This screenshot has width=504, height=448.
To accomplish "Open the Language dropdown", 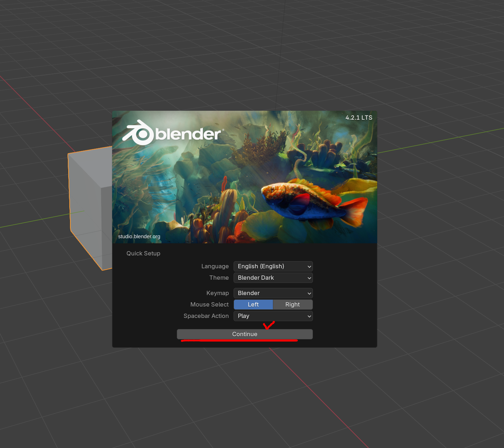I will click(x=273, y=266).
